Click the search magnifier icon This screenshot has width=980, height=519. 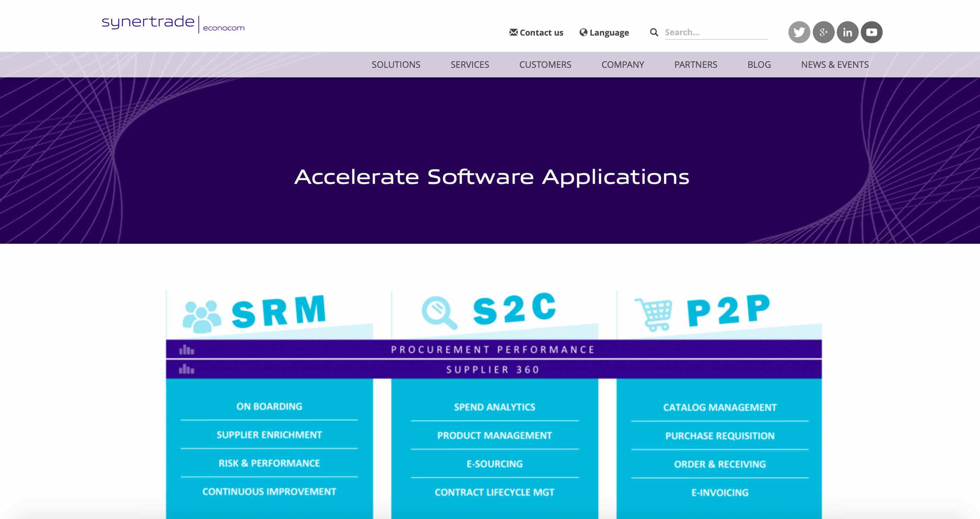point(654,32)
